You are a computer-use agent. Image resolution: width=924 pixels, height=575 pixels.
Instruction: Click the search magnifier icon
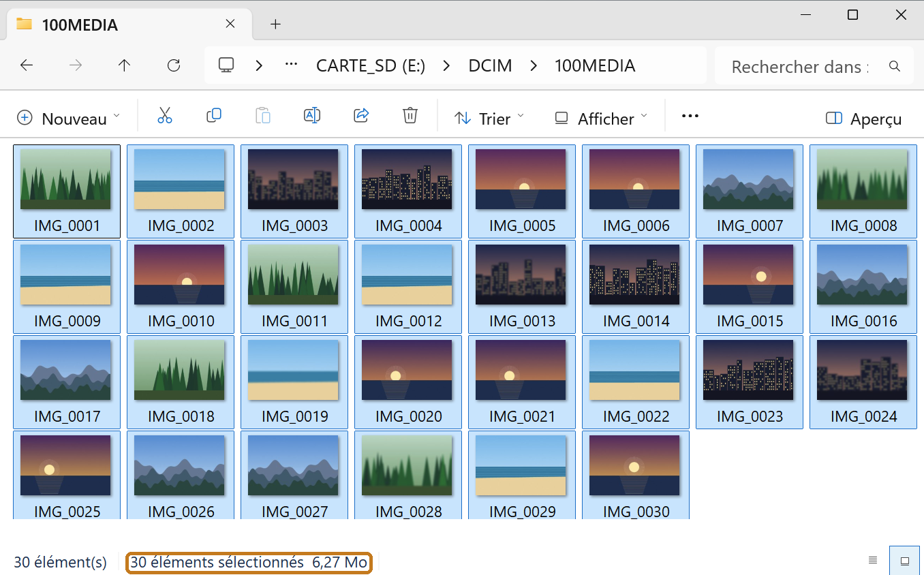coord(895,66)
